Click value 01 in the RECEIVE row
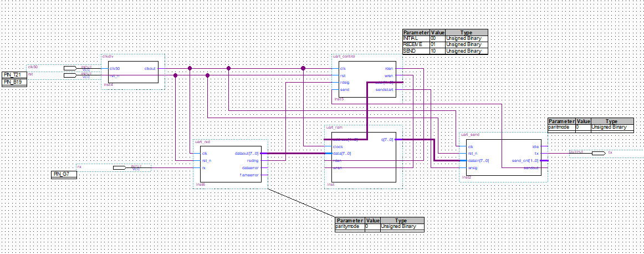Viewport: 644px width, 254px height. click(x=437, y=45)
